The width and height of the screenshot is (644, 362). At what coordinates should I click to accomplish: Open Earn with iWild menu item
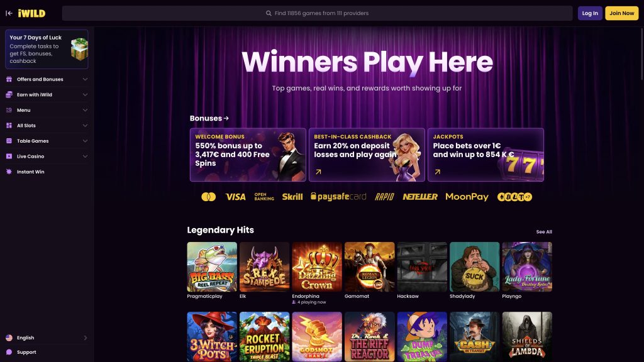point(47,95)
